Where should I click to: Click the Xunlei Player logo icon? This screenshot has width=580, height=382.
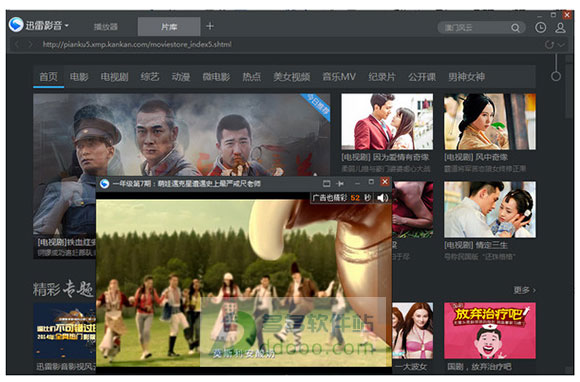pyautogui.click(x=16, y=25)
